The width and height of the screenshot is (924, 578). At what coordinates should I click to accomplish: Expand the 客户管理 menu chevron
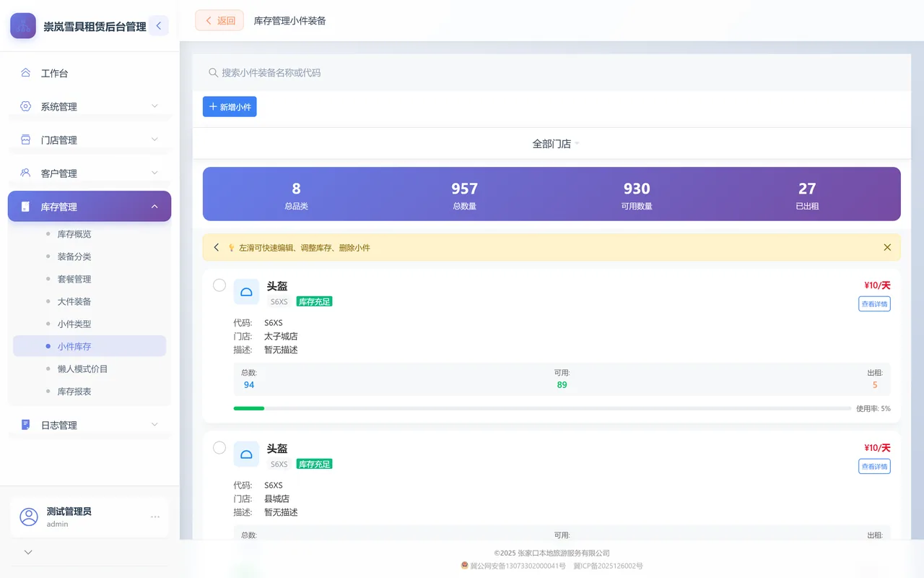pyautogui.click(x=154, y=173)
